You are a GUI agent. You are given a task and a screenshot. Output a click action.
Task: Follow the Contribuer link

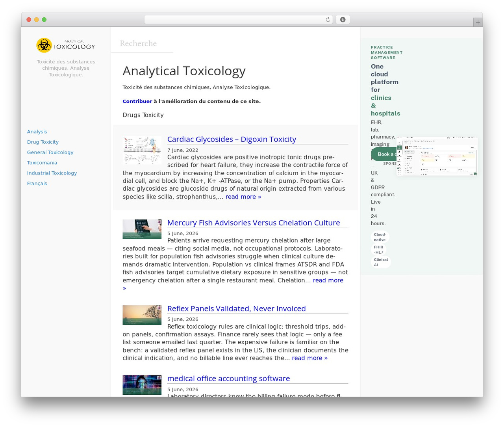pyautogui.click(x=137, y=101)
